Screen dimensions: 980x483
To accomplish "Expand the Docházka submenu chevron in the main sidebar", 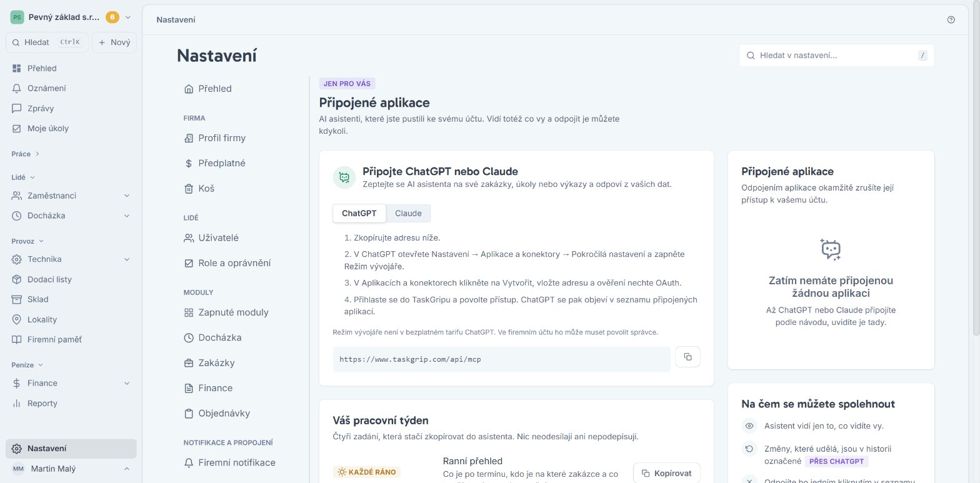I will pos(127,216).
